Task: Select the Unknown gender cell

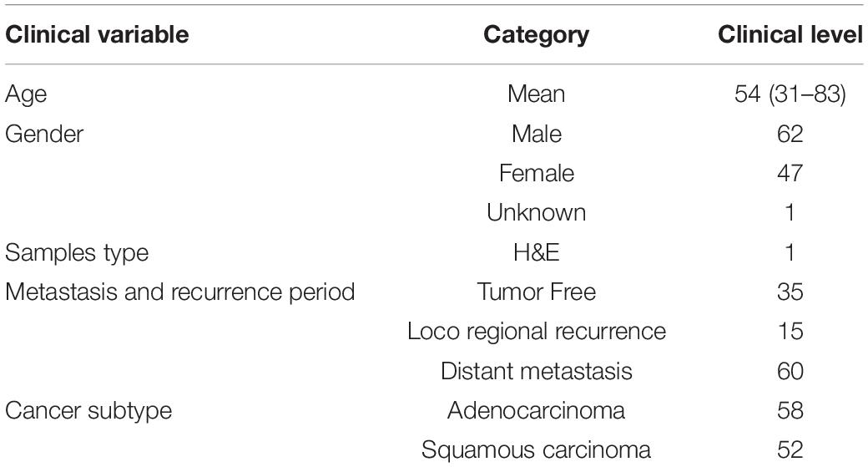Action: pyautogui.click(x=537, y=213)
